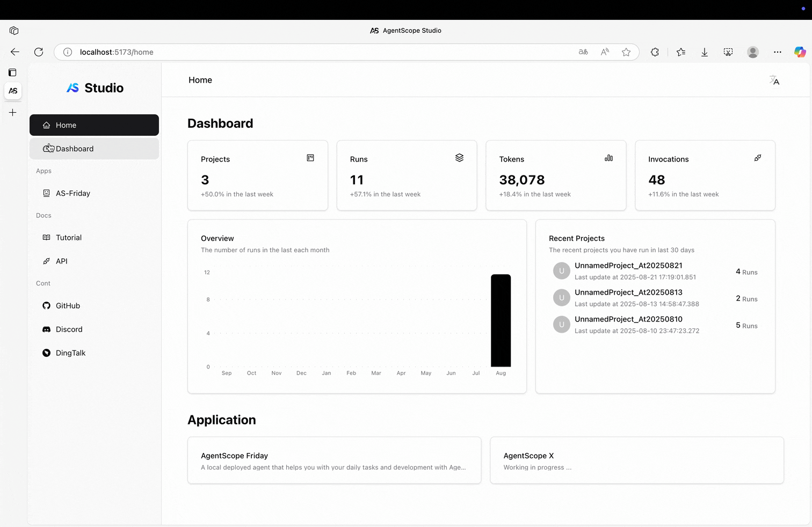Image resolution: width=812 pixels, height=527 pixels.
Task: Click the Projects count 3
Action: (205, 180)
